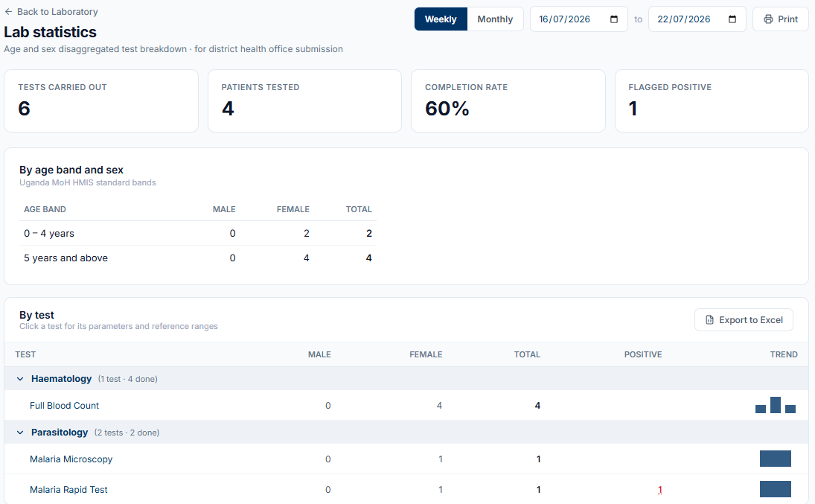Screen dimensions: 815x504
Task: Click the Print button label
Action: 787,19
